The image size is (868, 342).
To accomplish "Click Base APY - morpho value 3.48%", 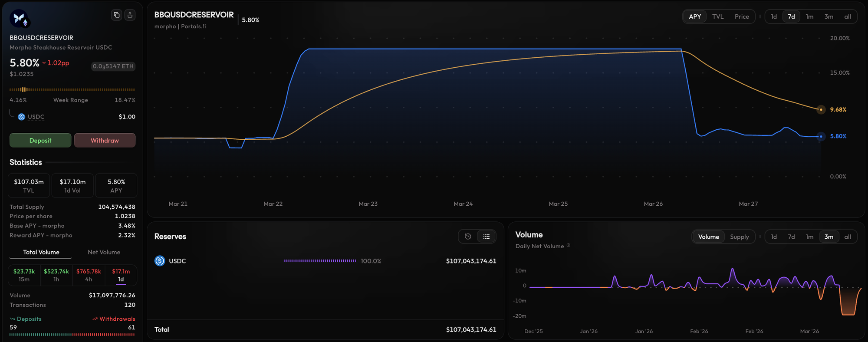I will coord(127,226).
